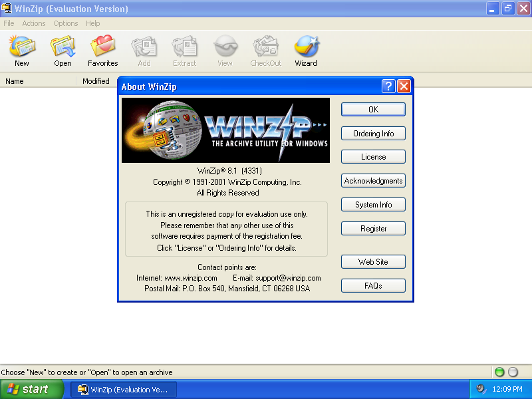Minimize the WinZip main window

pos(493,9)
